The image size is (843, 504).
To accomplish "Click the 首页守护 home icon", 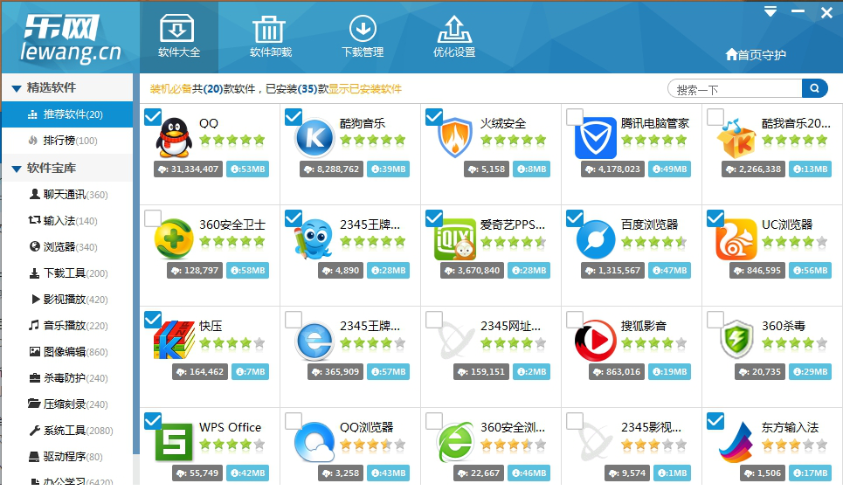I will point(731,54).
